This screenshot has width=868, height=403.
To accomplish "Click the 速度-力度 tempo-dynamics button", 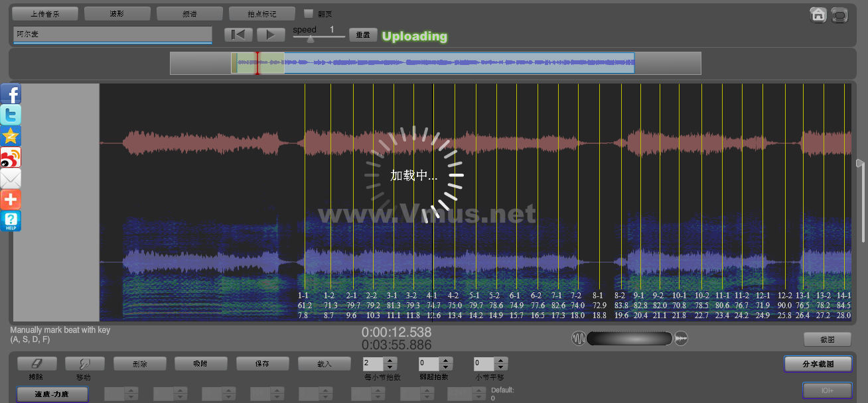I will pos(52,394).
